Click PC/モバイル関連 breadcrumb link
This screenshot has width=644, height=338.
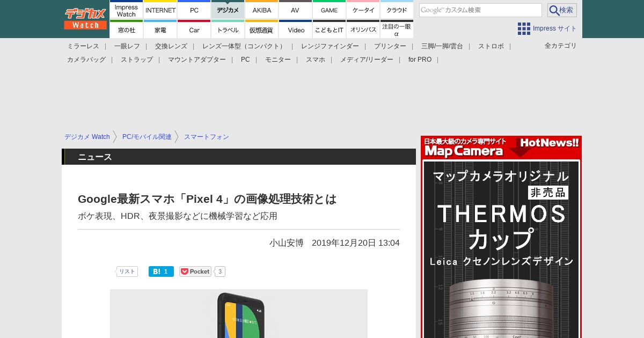tap(147, 137)
